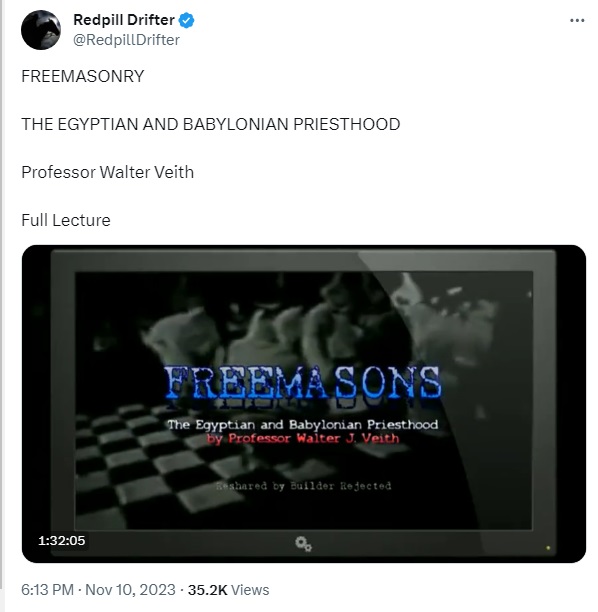Image resolution: width=598 pixels, height=612 pixels.
Task: Open the 6:13 PM Nov 10, 2023 timestamp
Action: pyautogui.click(x=98, y=589)
